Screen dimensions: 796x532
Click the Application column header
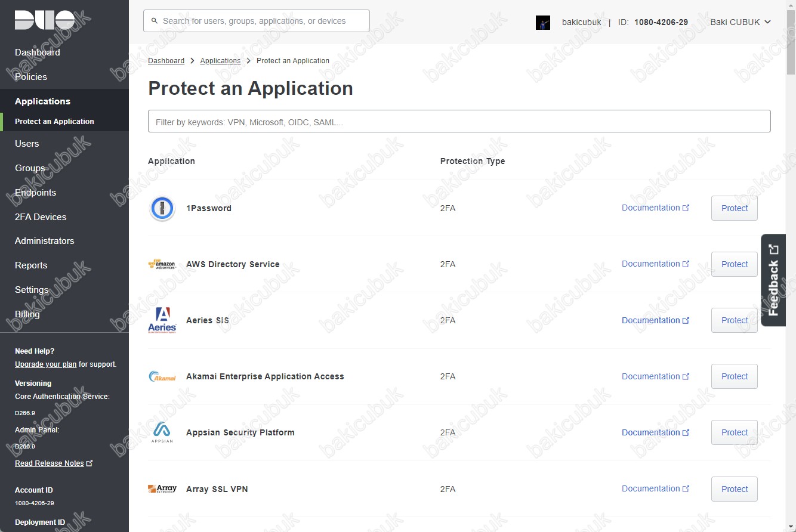tap(171, 161)
